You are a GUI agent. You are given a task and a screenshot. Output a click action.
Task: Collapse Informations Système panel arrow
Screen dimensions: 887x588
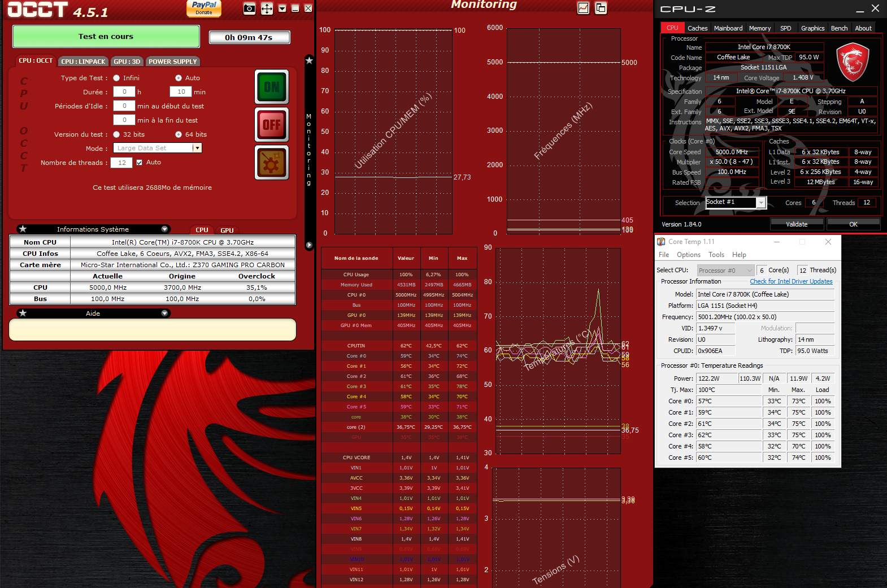coord(164,229)
